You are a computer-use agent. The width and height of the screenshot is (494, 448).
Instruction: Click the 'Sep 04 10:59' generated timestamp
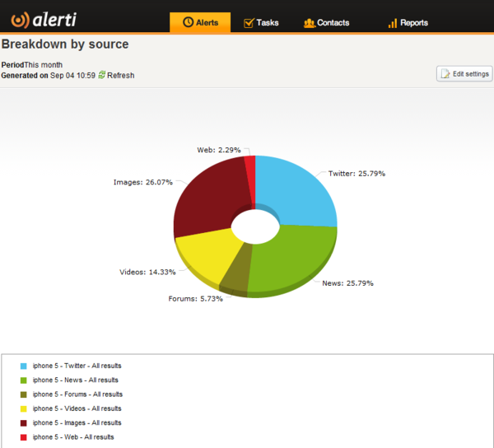pyautogui.click(x=72, y=76)
